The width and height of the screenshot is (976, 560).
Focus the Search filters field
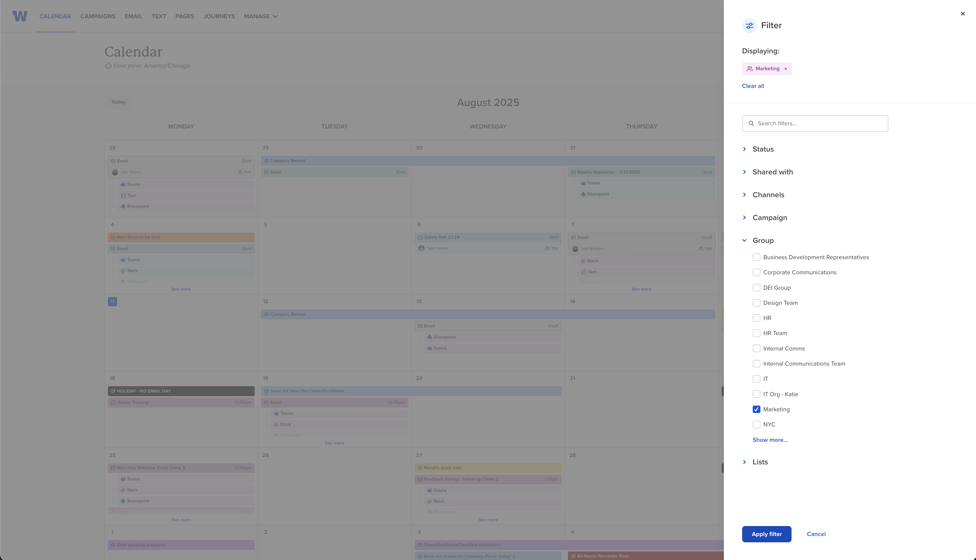coord(815,124)
